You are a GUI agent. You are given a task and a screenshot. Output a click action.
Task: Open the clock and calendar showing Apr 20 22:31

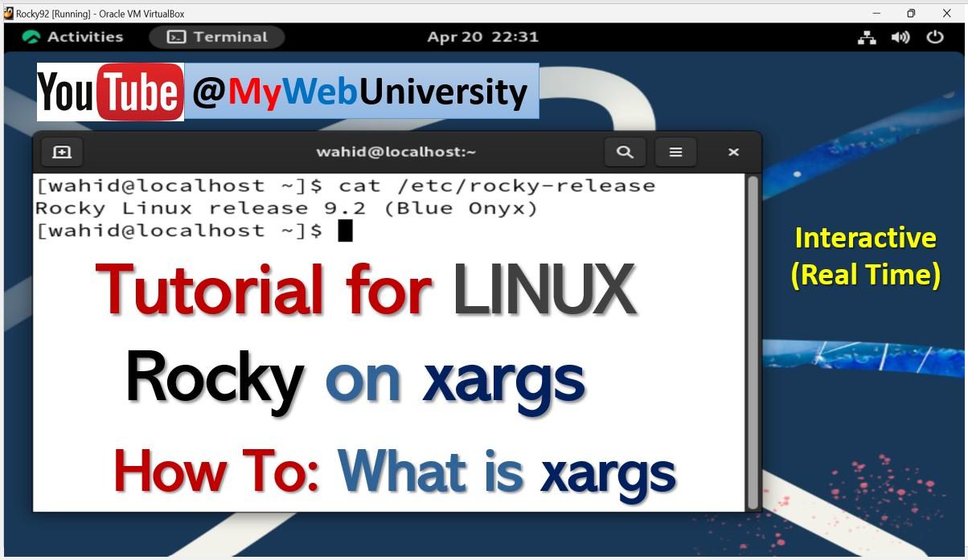482,37
